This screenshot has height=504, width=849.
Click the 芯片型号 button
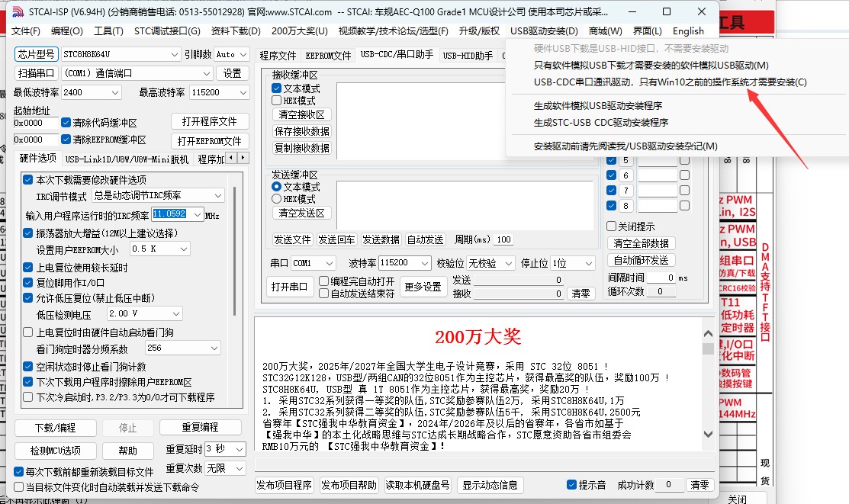tap(37, 54)
